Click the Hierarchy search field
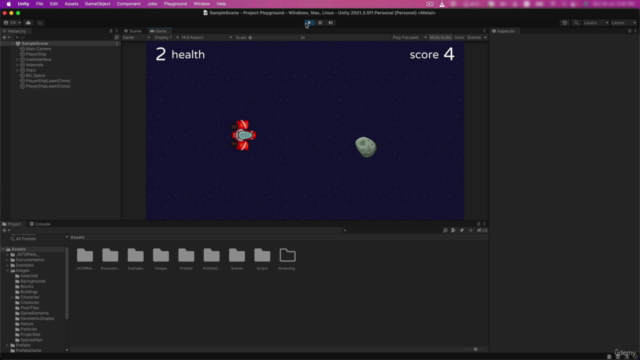The image size is (640, 360). [x=63, y=38]
